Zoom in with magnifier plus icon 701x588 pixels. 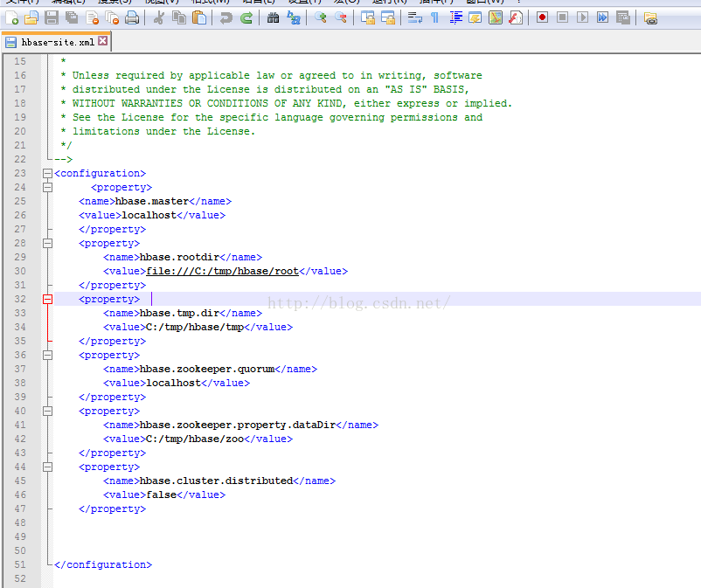coord(320,17)
